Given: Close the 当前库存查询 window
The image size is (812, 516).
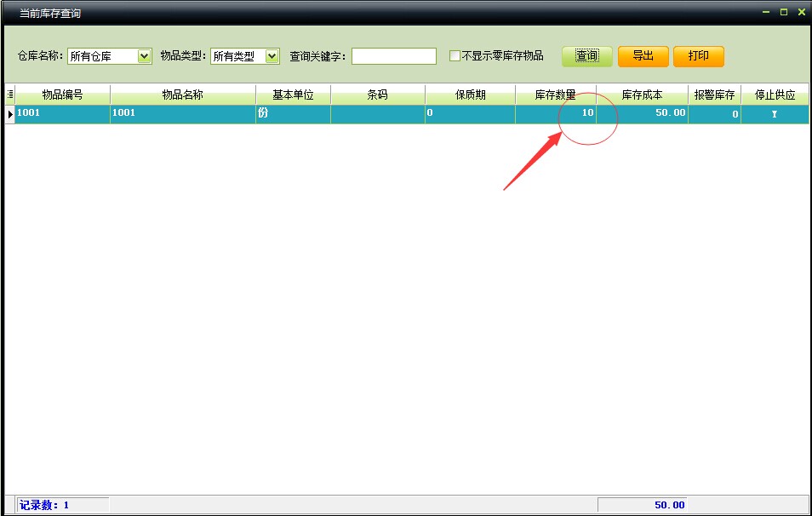Looking at the screenshot, I should (x=802, y=12).
